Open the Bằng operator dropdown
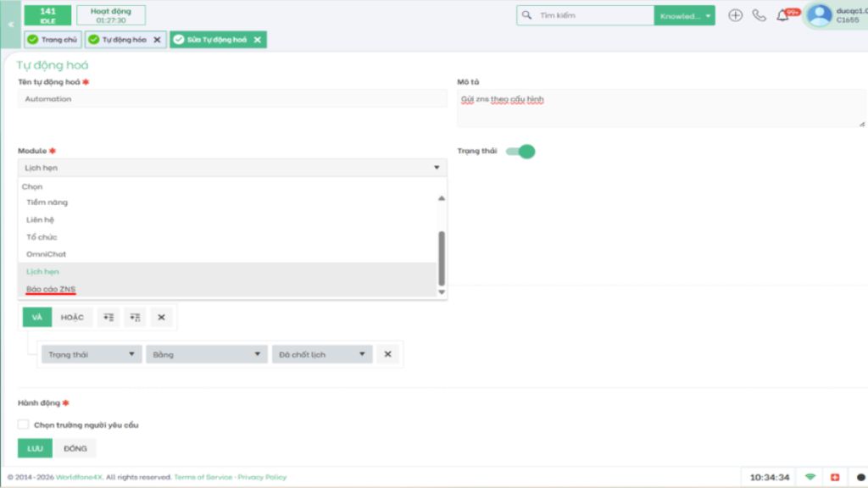The image size is (868, 488). pos(207,354)
